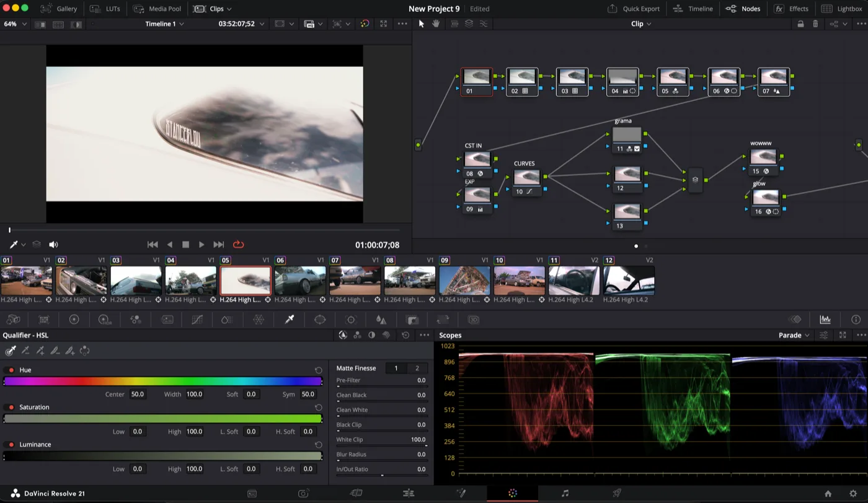Show the Media Pool panel
The image size is (868, 503).
[x=157, y=9]
